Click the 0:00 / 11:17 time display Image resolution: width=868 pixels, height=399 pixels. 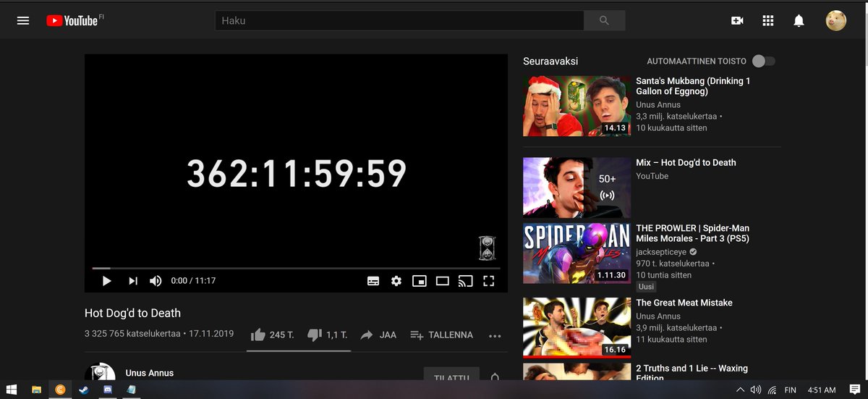[193, 281]
